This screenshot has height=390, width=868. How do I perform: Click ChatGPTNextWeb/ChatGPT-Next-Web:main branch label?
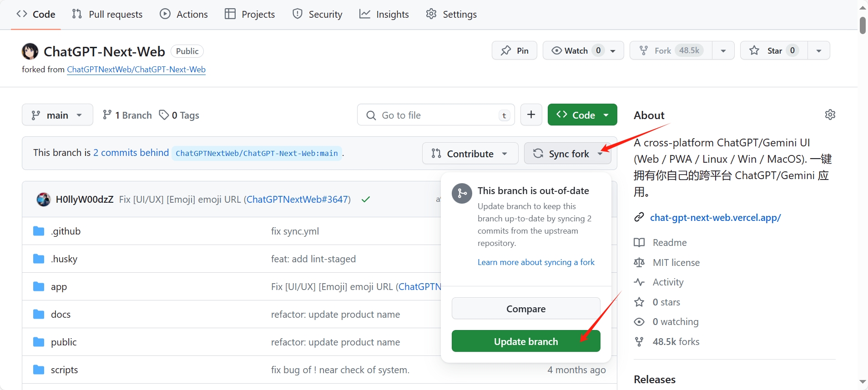(x=257, y=153)
